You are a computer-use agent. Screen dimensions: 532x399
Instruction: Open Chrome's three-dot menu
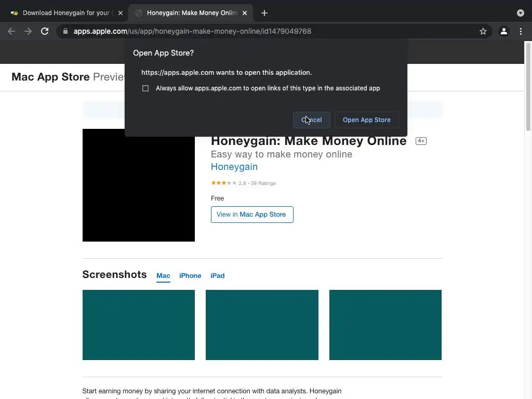click(x=521, y=31)
